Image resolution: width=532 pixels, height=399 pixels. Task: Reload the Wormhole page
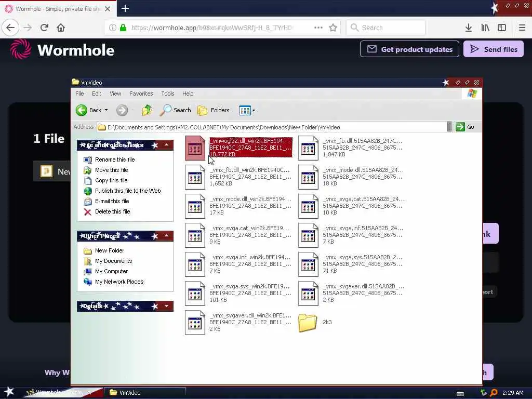tap(44, 28)
